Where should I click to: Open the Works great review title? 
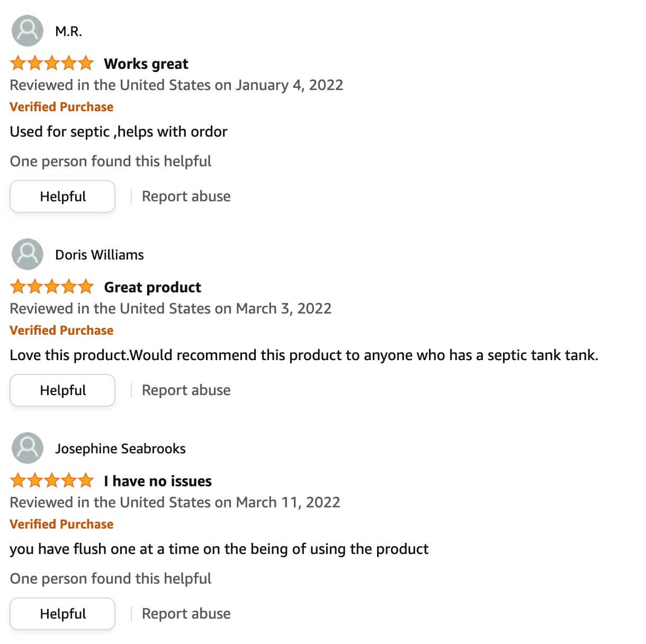click(146, 64)
